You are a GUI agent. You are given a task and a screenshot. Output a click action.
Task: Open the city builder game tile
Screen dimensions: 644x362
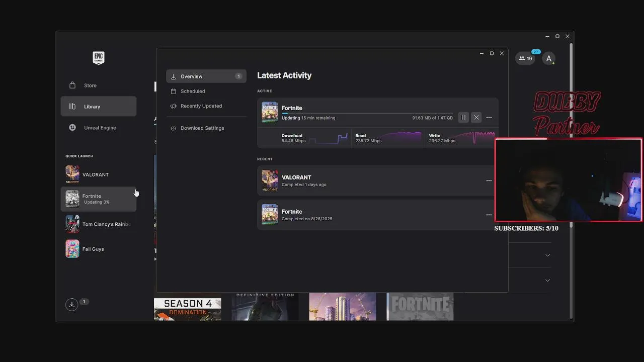click(x=342, y=307)
